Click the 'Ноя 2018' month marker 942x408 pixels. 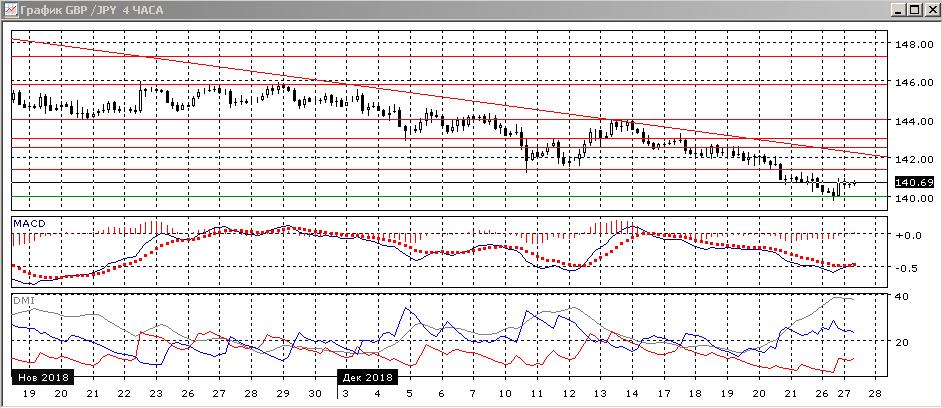[x=43, y=377]
